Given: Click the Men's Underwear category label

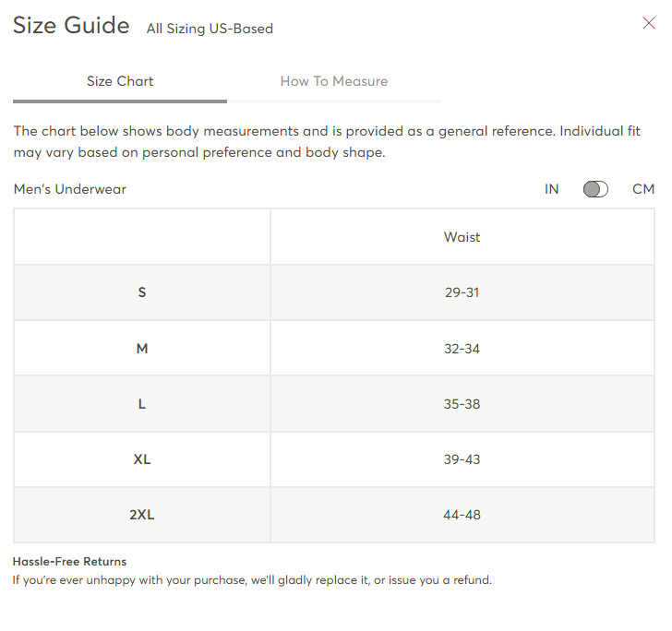Looking at the screenshot, I should click(70, 189).
